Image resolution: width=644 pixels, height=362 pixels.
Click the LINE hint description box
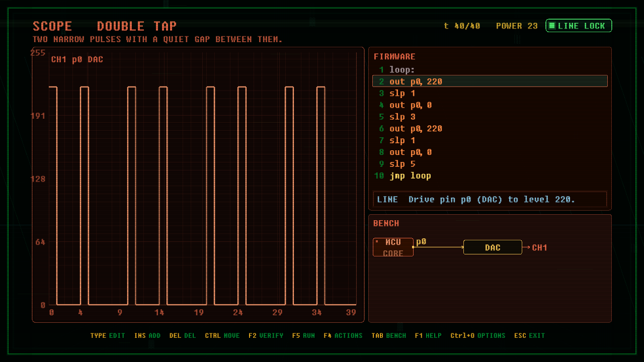490,199
